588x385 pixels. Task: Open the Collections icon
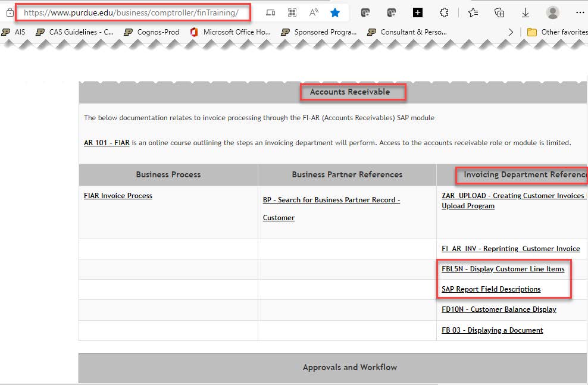pos(499,12)
